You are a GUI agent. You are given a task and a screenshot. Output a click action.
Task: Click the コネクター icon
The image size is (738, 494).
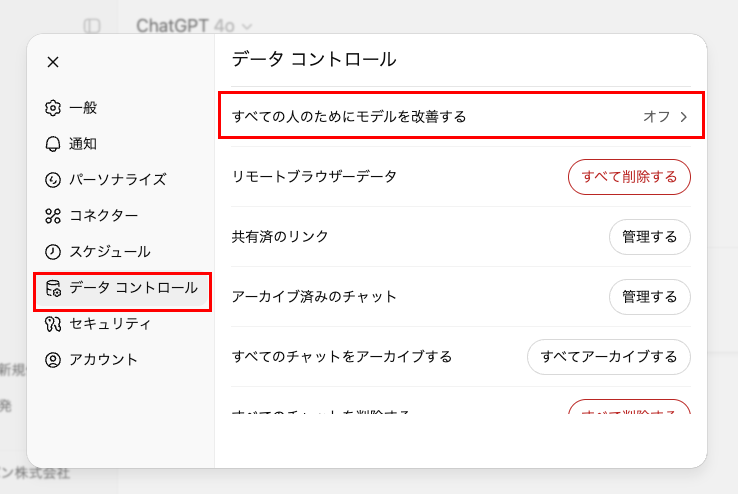tap(53, 215)
